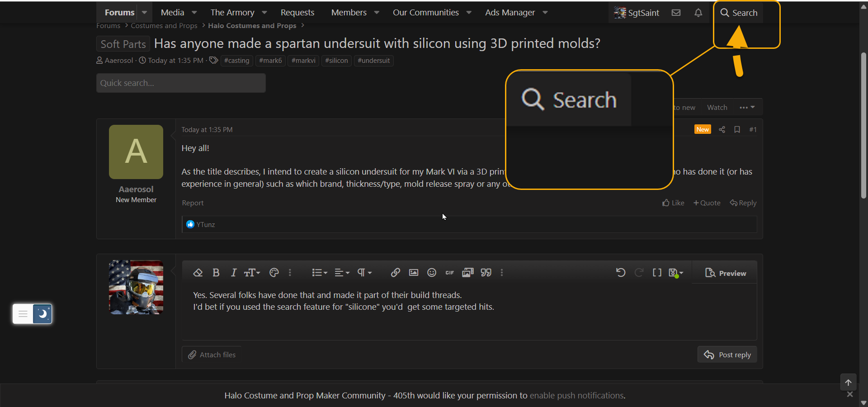Click the italic formatting icon
The width and height of the screenshot is (868, 407).
pos(233,273)
